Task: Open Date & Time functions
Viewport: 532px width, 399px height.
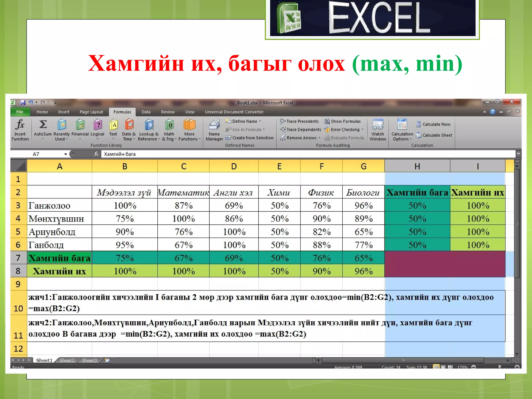Action: pos(129,130)
